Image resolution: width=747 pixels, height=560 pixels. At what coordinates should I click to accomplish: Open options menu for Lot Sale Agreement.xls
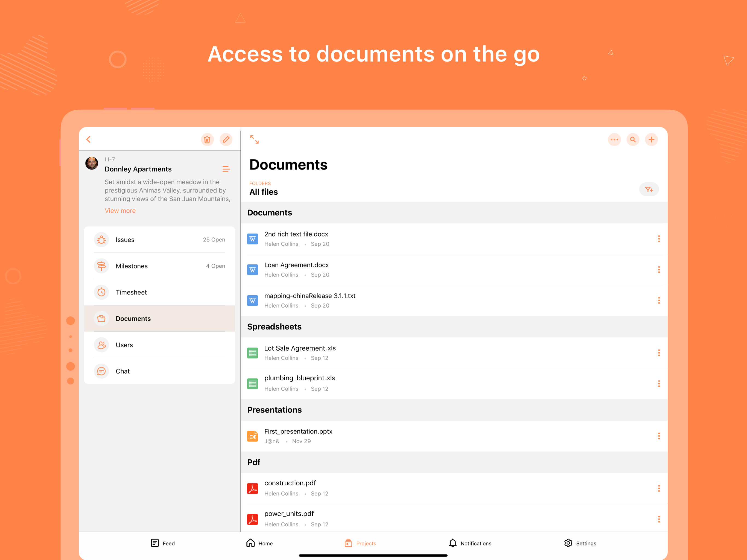pos(659,353)
